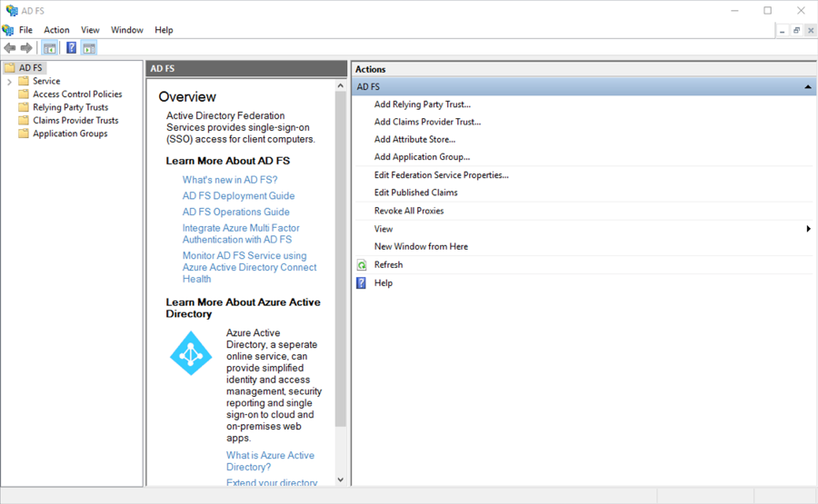
Task: Click overview pane scrollbar up arrow
Action: point(341,85)
